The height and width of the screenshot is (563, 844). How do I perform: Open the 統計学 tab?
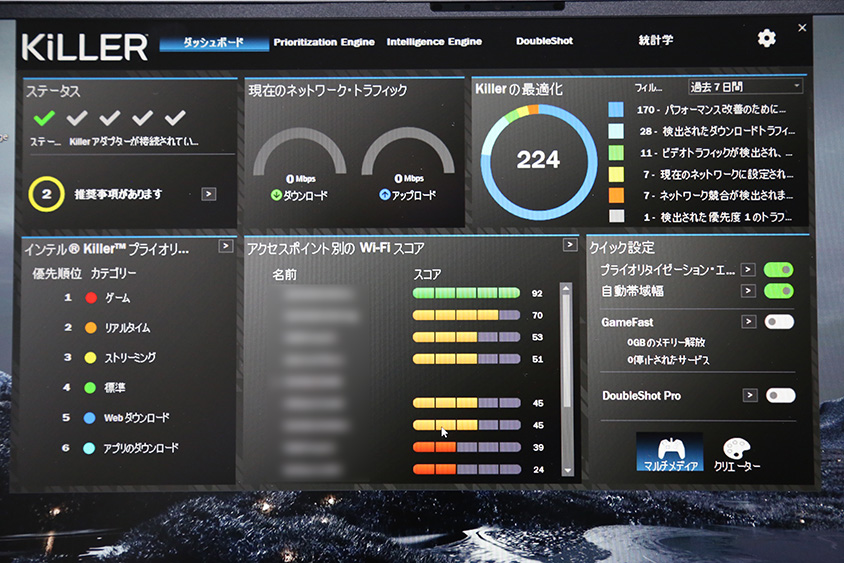(x=656, y=40)
